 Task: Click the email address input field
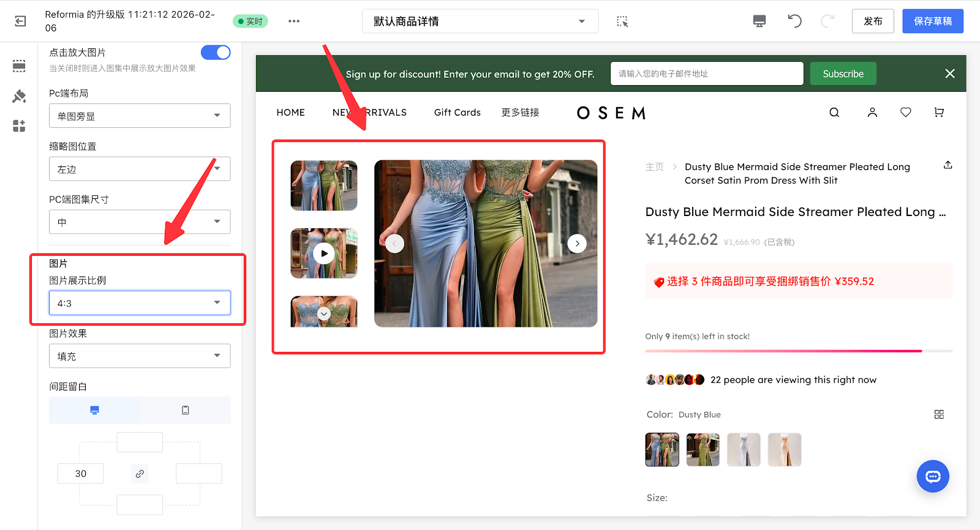pos(706,74)
